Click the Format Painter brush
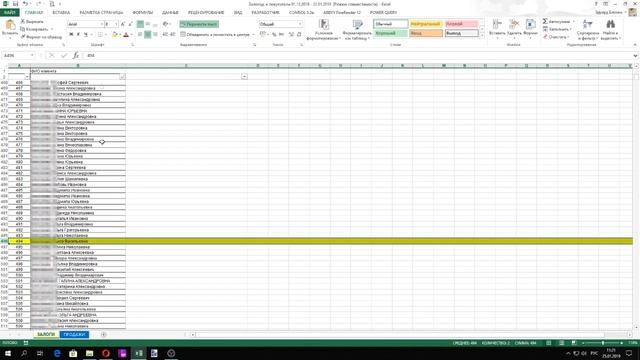 (x=41, y=37)
